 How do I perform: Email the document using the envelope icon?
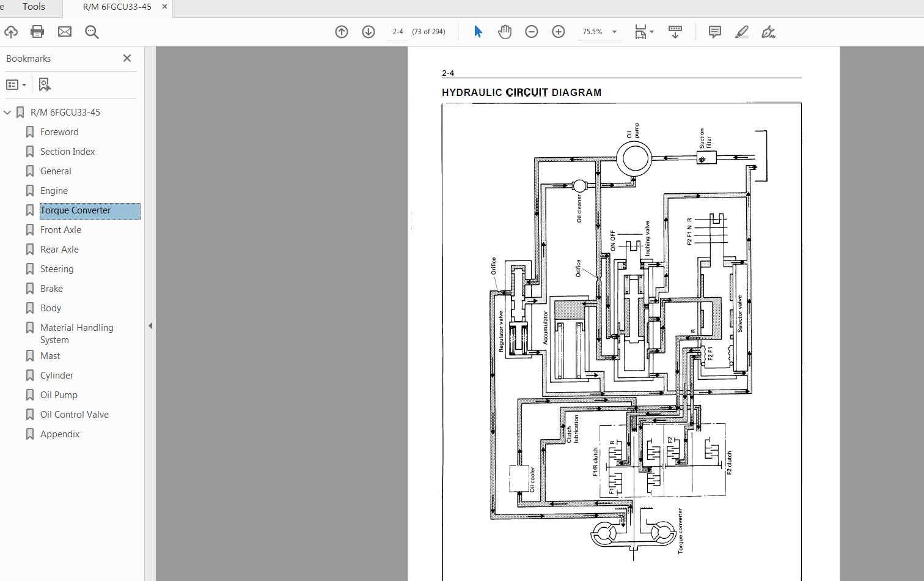[64, 31]
